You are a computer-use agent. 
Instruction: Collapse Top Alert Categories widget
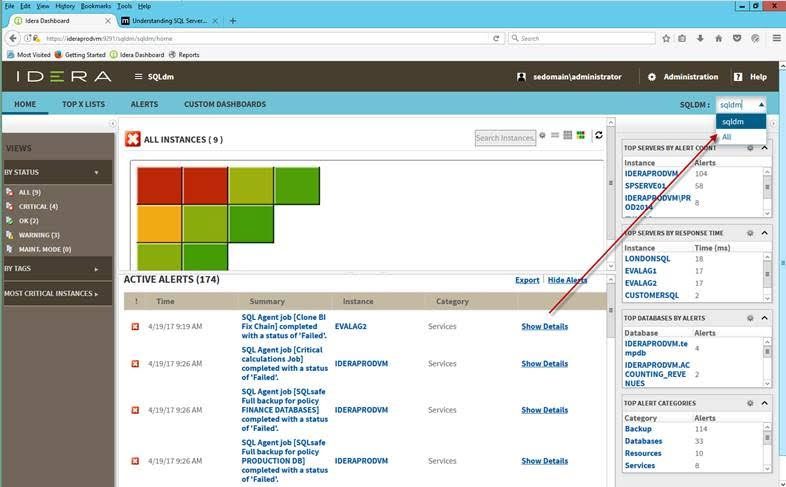pyautogui.click(x=764, y=403)
